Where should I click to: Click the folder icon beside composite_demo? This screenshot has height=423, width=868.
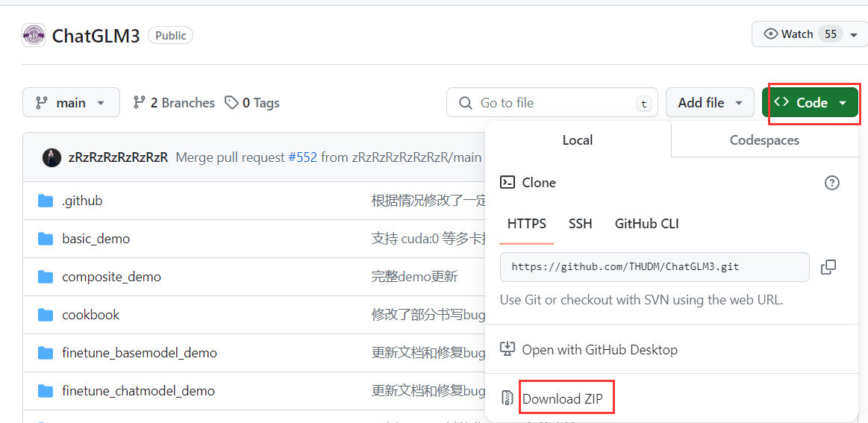46,276
